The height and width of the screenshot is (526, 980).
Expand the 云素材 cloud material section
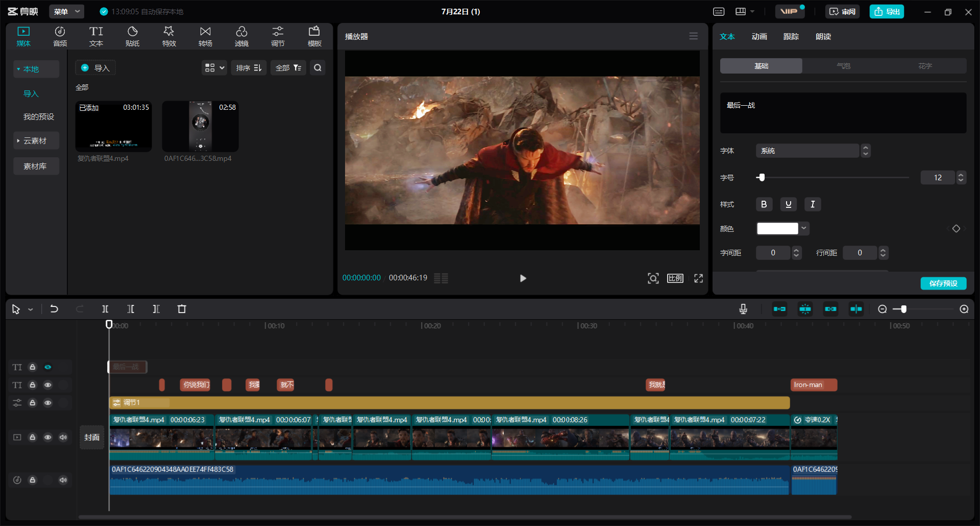(36, 141)
